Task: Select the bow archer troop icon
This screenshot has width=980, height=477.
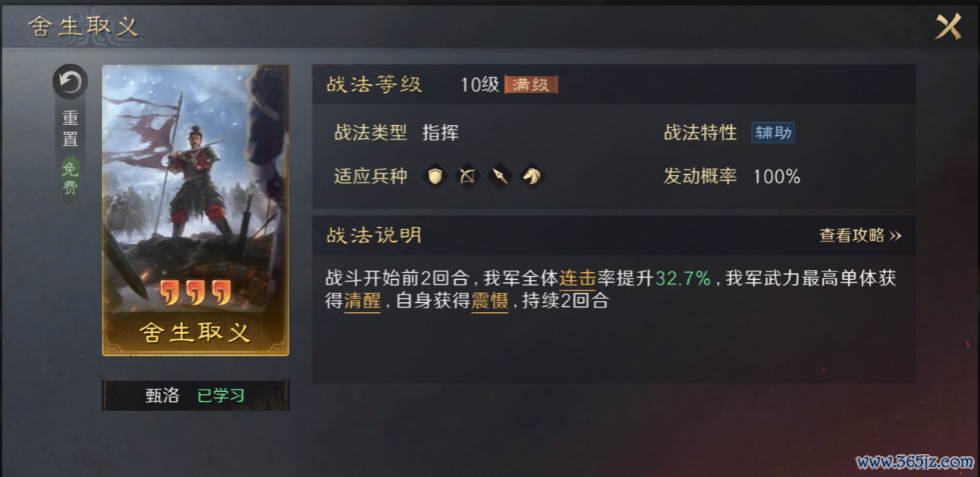Action: tap(467, 177)
